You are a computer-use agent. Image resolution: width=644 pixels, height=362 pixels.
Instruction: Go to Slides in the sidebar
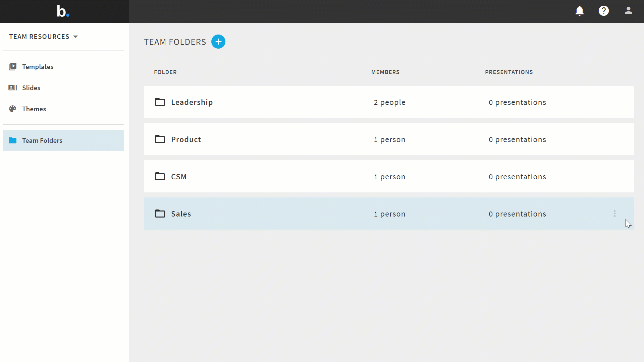coord(31,88)
